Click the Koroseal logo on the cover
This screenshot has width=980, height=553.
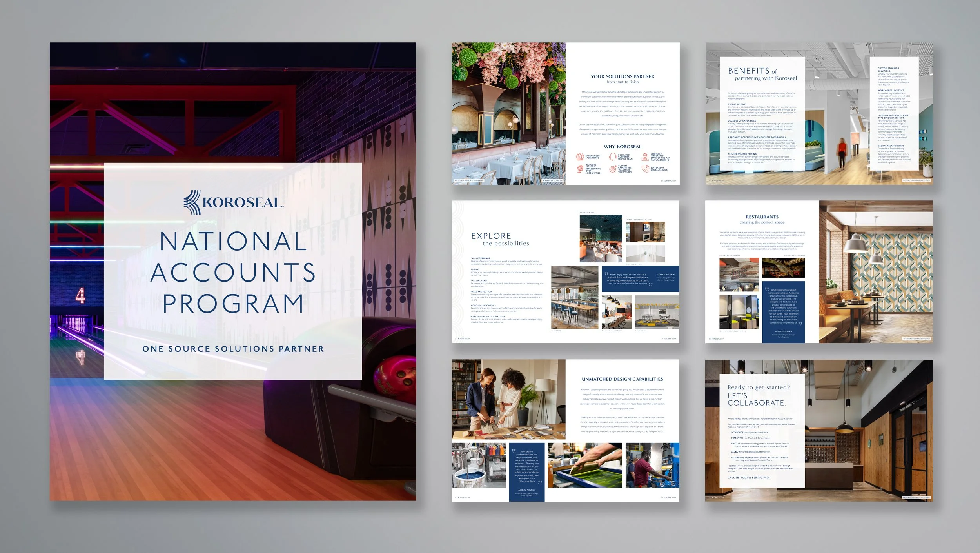(x=233, y=202)
